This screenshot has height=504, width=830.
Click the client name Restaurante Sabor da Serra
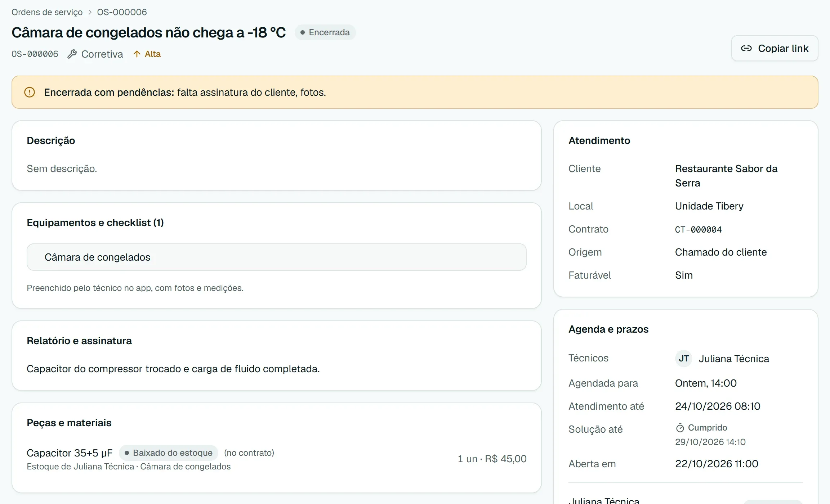(726, 176)
